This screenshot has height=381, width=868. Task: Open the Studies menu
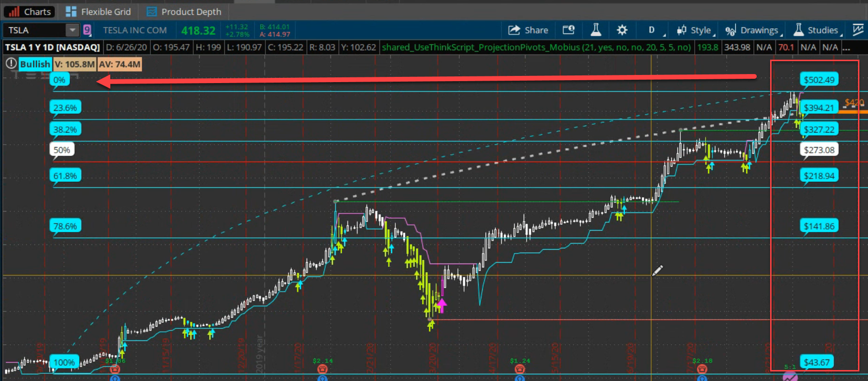coord(817,30)
